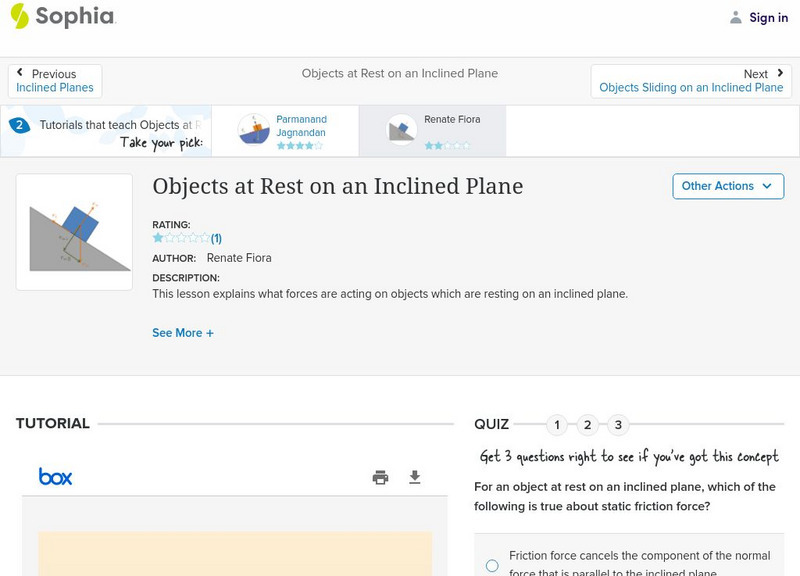Open author Renate Fiora's profile link

(x=239, y=258)
